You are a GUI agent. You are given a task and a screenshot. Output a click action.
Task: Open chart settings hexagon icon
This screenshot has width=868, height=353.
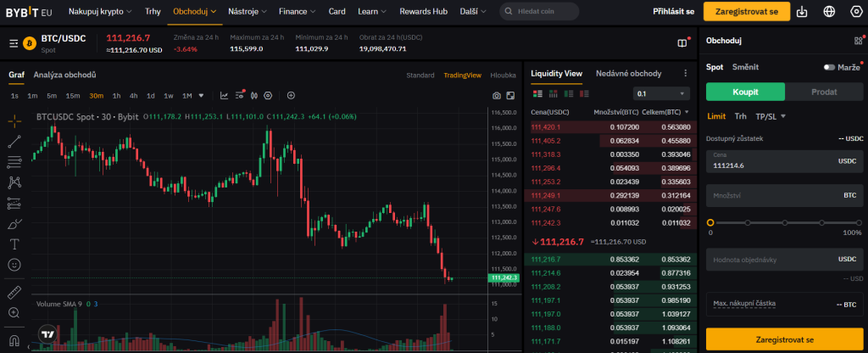[268, 95]
